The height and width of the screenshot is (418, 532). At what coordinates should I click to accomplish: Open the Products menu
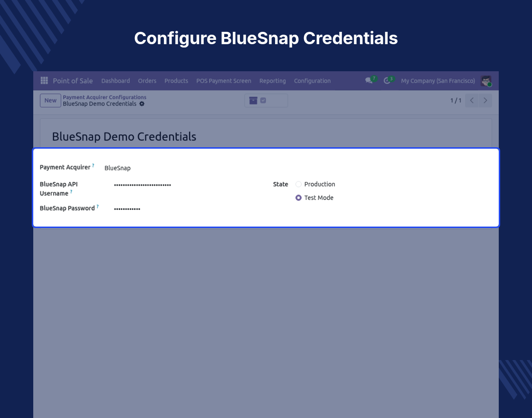[176, 81]
